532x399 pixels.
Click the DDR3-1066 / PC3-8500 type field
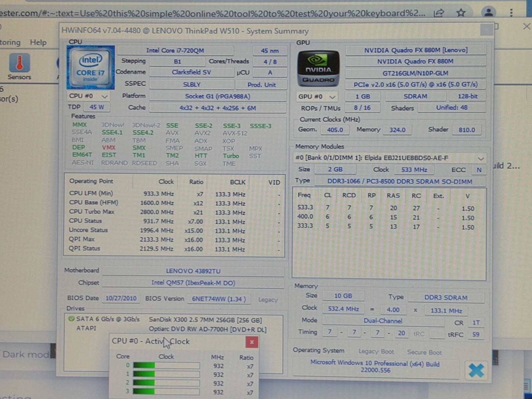[x=400, y=182]
